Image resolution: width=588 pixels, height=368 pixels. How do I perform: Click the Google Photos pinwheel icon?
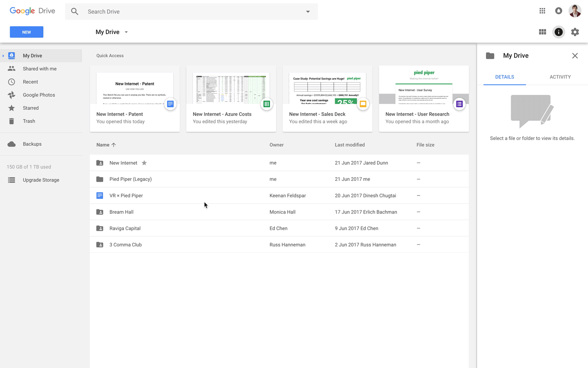[x=12, y=95]
